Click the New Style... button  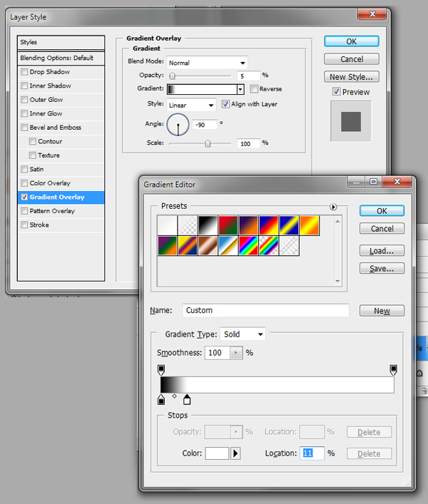pos(352,77)
